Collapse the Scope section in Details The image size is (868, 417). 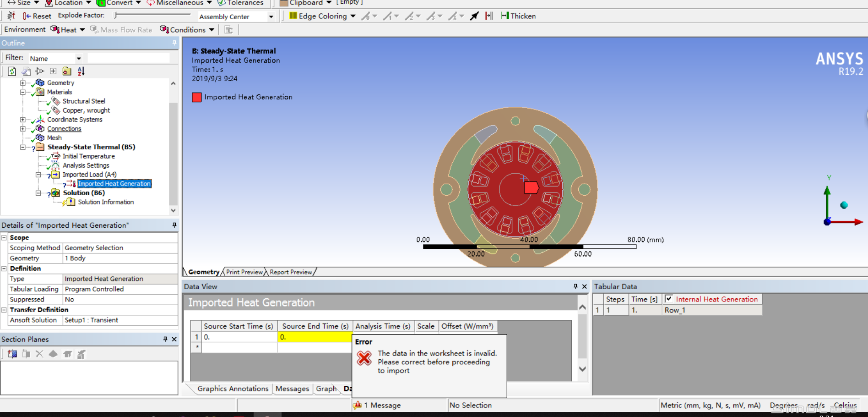(4, 237)
